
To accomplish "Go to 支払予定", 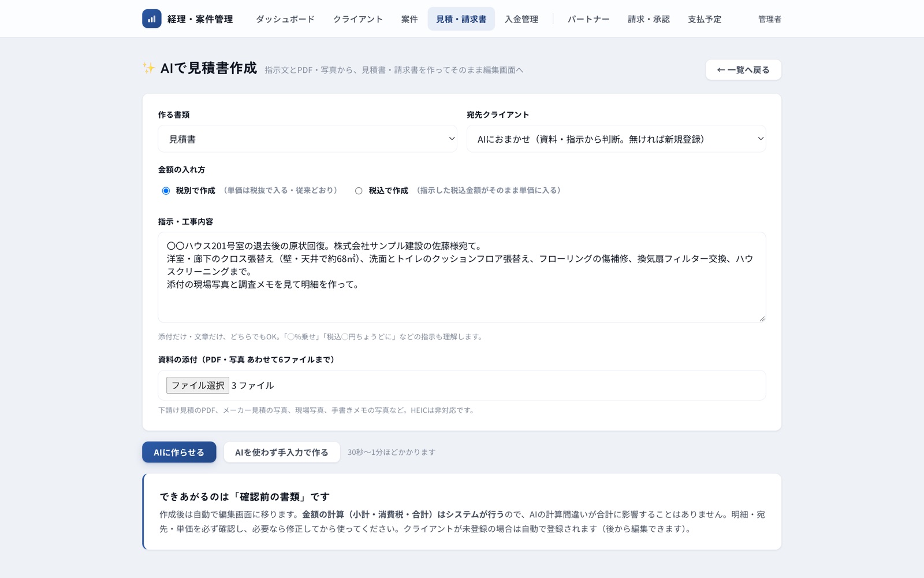I will point(705,19).
